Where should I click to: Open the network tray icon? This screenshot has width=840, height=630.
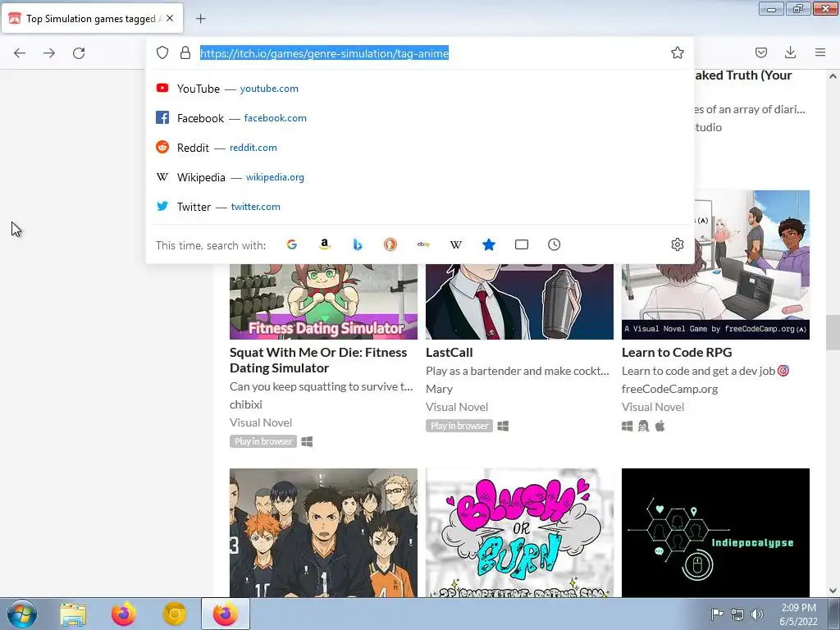pyautogui.click(x=737, y=614)
